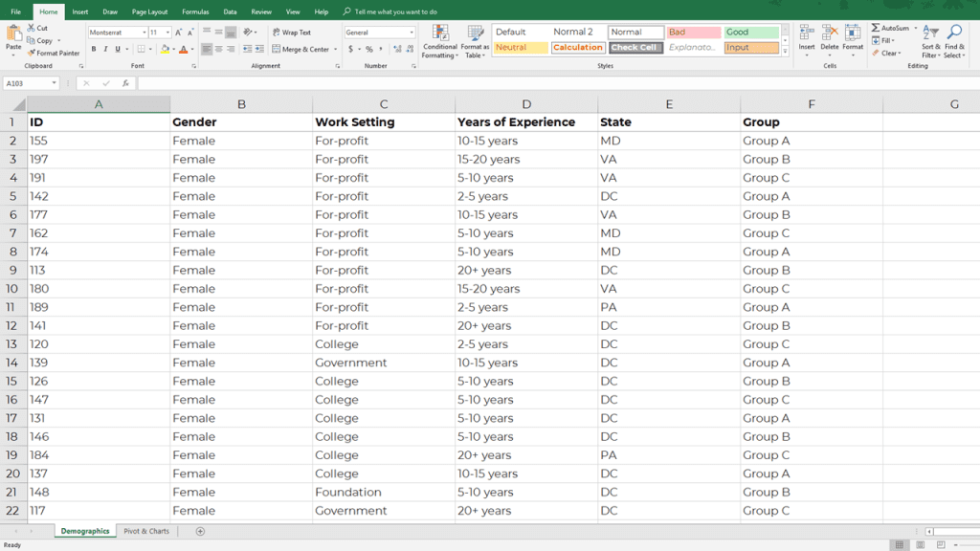Image resolution: width=980 pixels, height=551 pixels.
Task: Apply the Good cell style
Action: (751, 32)
